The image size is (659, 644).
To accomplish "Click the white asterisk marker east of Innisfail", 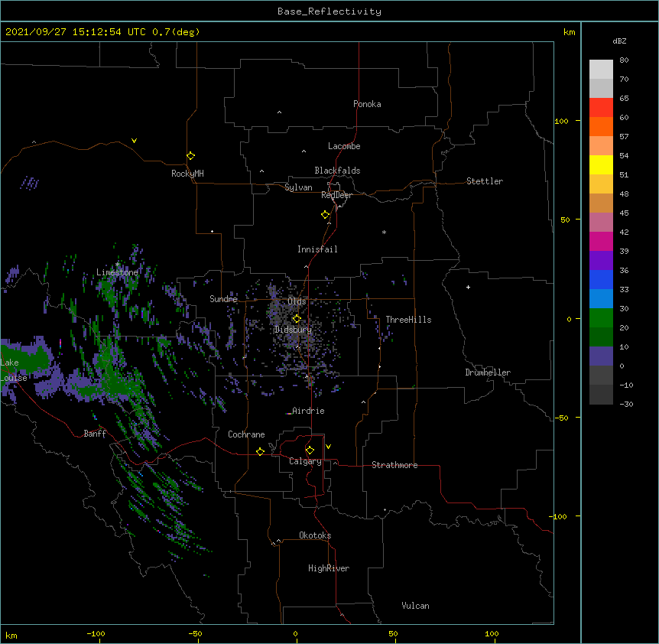I will (x=384, y=232).
